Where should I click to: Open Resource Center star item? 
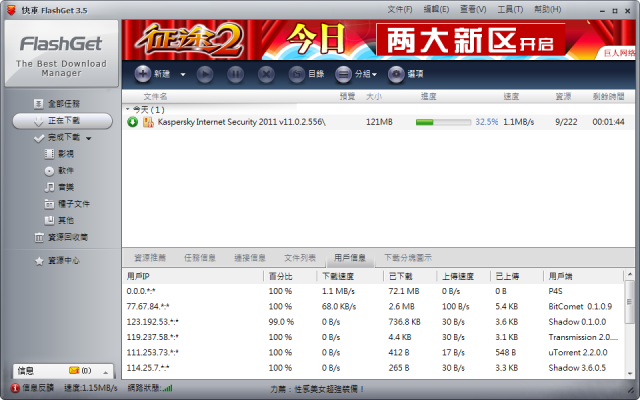point(57,261)
